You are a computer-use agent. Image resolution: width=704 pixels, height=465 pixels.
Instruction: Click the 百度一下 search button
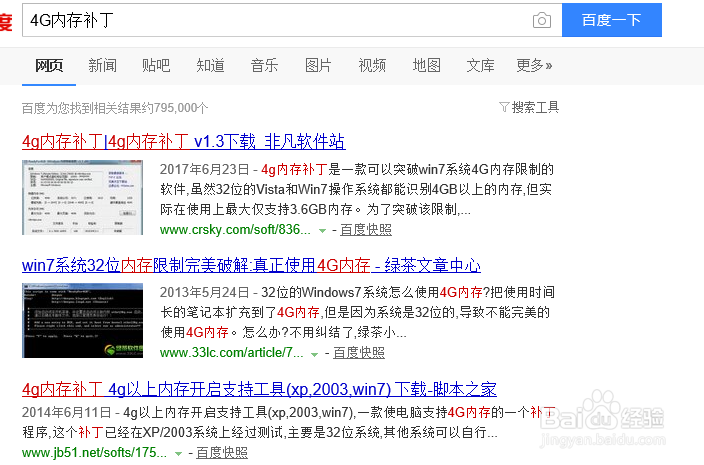pyautogui.click(x=612, y=20)
